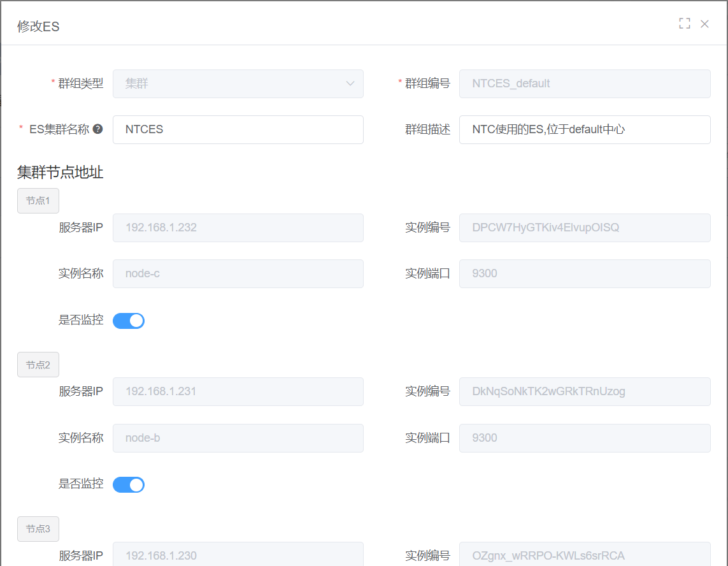Toggle 是否监控 switch for 节点2

click(x=129, y=484)
